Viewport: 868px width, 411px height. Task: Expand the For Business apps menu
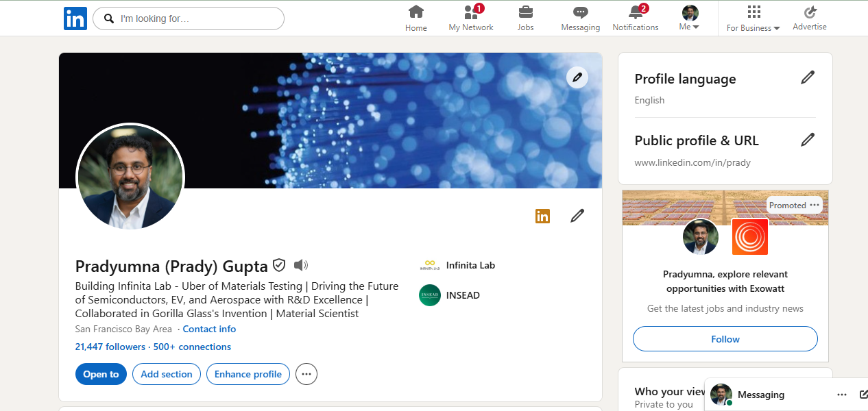[754, 18]
